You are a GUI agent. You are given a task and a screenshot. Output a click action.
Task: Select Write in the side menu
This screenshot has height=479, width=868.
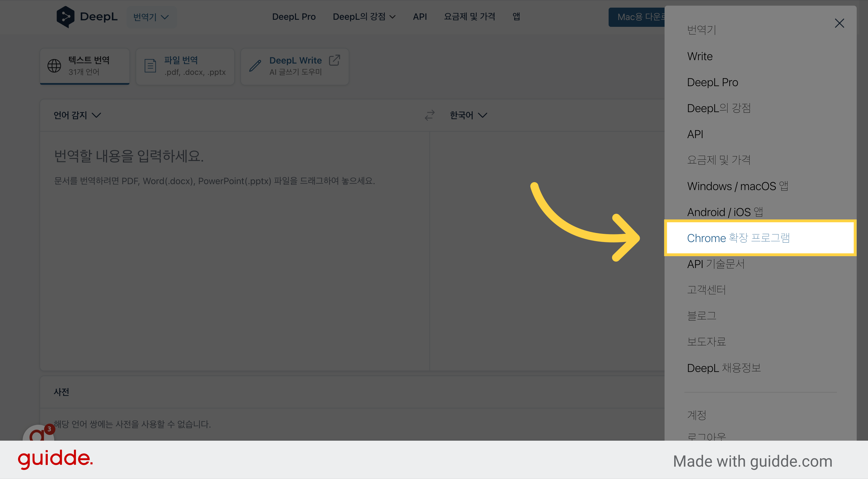point(700,56)
